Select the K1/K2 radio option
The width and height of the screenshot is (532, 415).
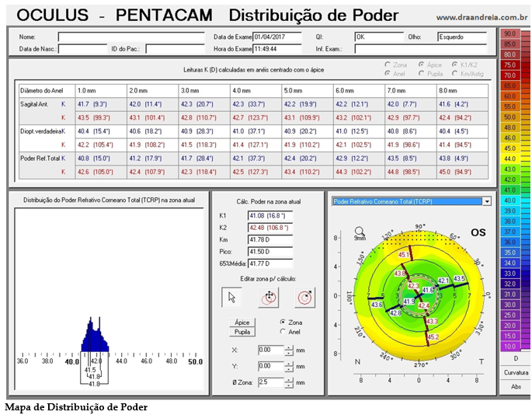454,65
